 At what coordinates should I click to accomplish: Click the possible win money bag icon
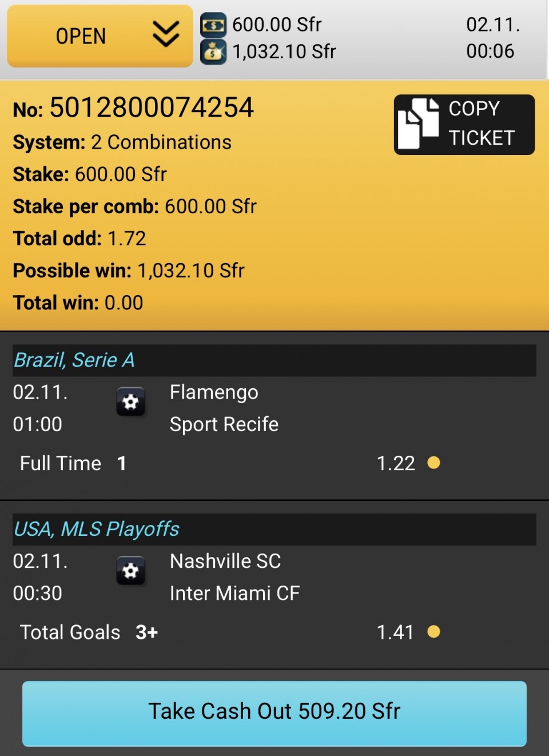pyautogui.click(x=213, y=52)
